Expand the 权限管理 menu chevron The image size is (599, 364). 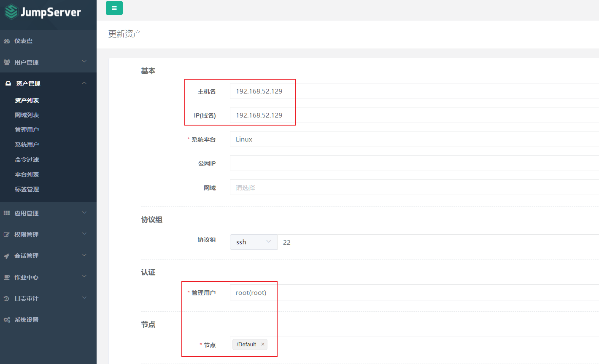84,234
